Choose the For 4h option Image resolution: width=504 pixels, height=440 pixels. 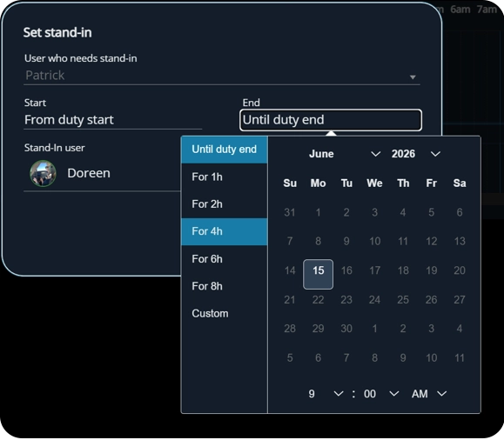click(225, 231)
